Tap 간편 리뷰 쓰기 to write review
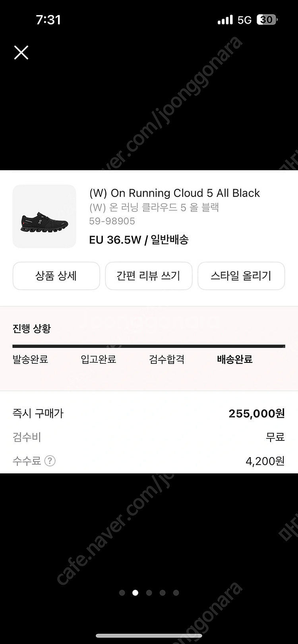Viewport: 298px width, 644px height. [149, 276]
